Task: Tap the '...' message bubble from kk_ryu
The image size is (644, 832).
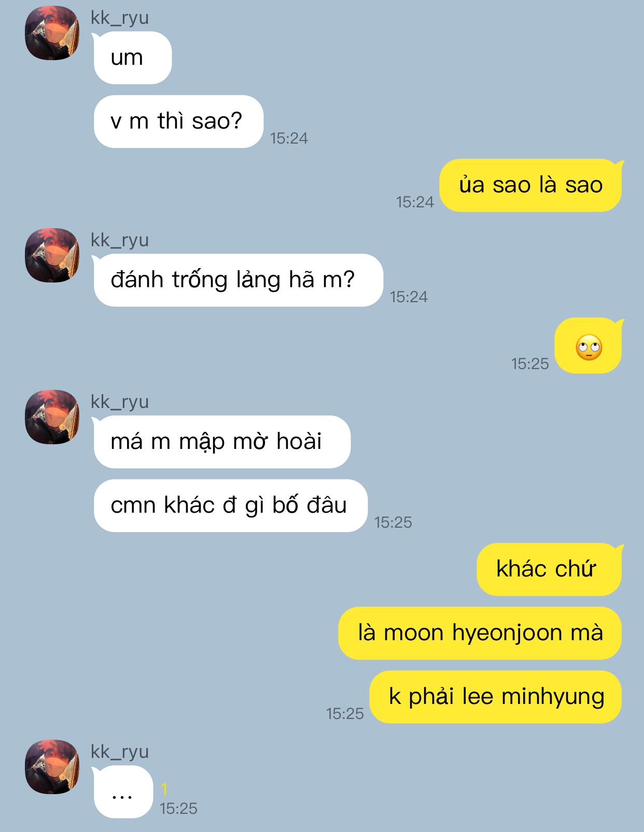Action: (123, 792)
